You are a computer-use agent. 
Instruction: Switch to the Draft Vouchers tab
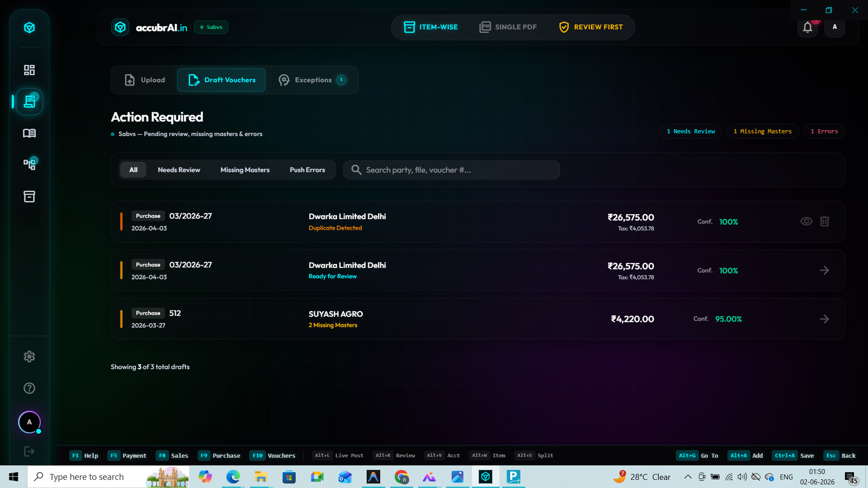coord(221,80)
